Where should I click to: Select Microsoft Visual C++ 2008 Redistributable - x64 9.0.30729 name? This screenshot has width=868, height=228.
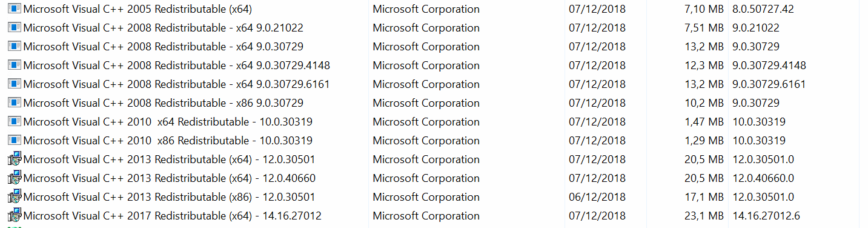163,47
